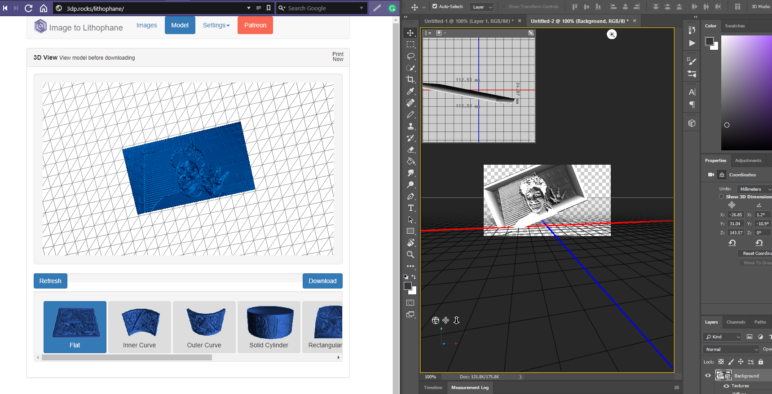
Task: Select the Dodge tool
Action: (x=410, y=185)
